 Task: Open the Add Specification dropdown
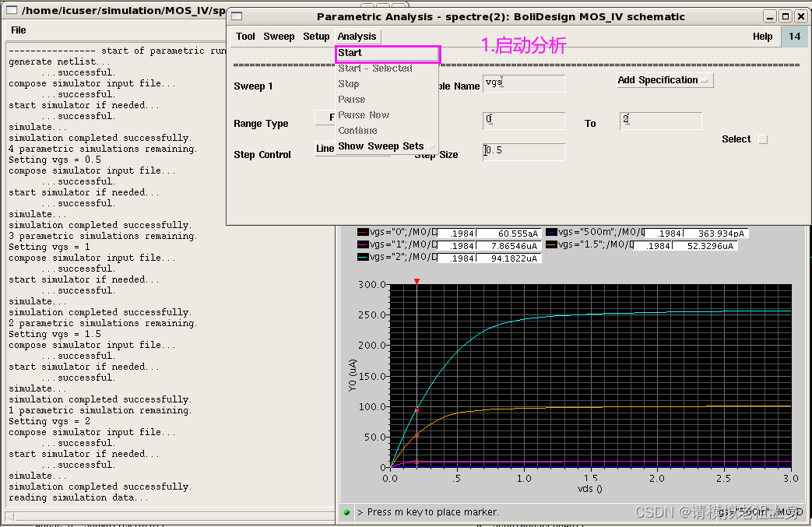(x=665, y=80)
